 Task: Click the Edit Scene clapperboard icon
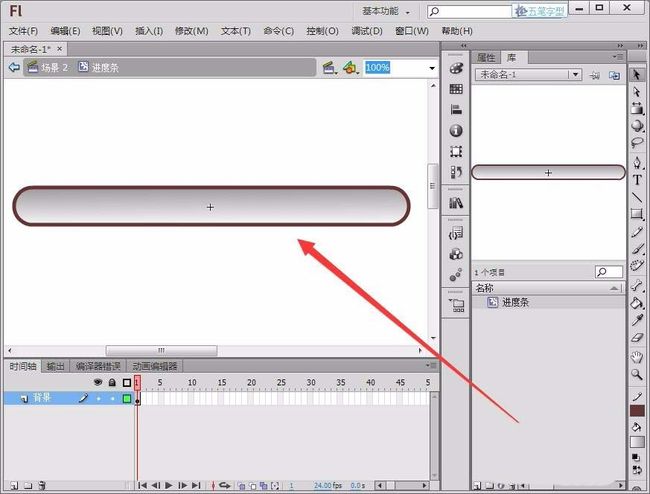[329, 68]
